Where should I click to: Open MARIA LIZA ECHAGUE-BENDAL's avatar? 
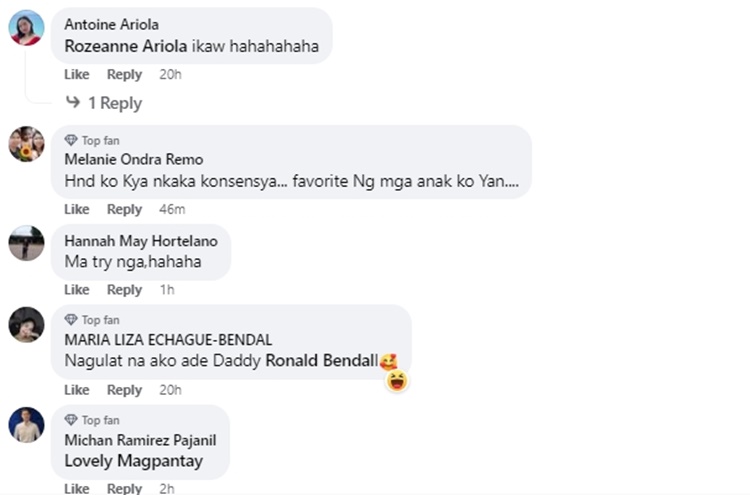pos(26,324)
